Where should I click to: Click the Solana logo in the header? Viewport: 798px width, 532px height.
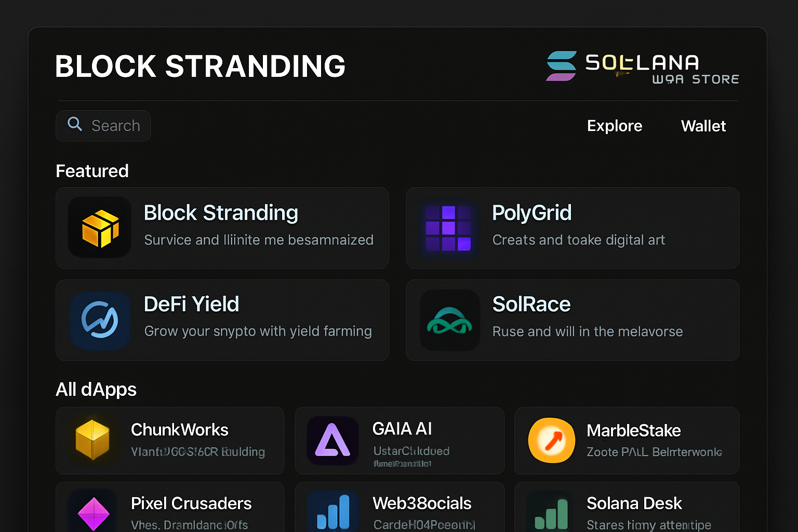coord(561,66)
